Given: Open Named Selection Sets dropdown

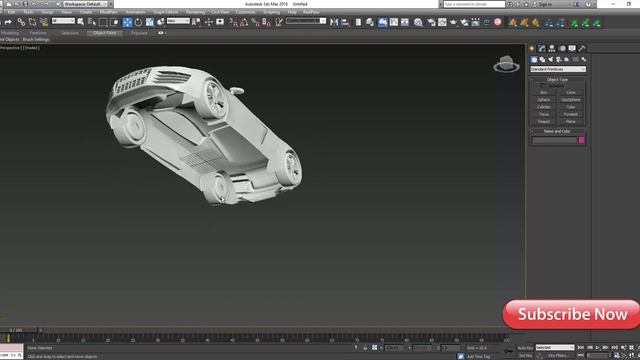Looking at the screenshot, I should click(306, 21).
